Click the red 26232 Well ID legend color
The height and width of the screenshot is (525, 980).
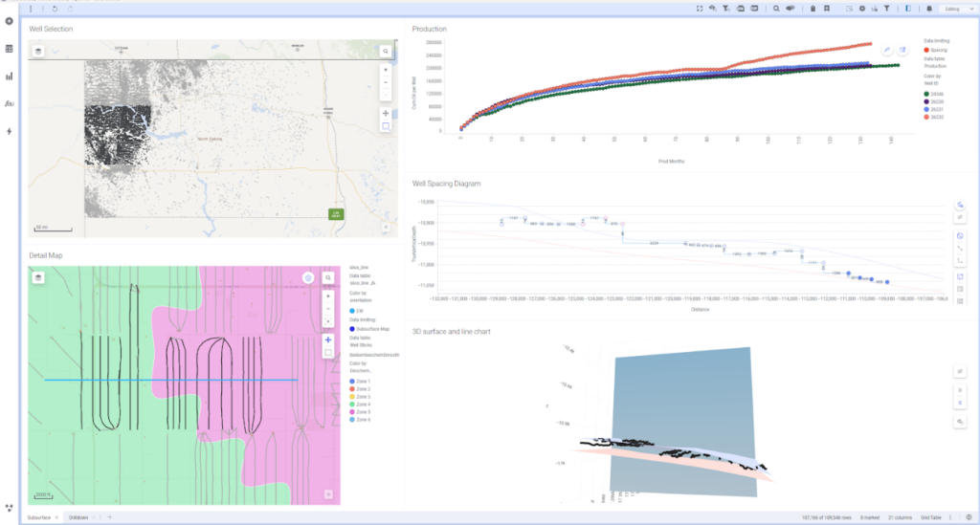point(927,116)
